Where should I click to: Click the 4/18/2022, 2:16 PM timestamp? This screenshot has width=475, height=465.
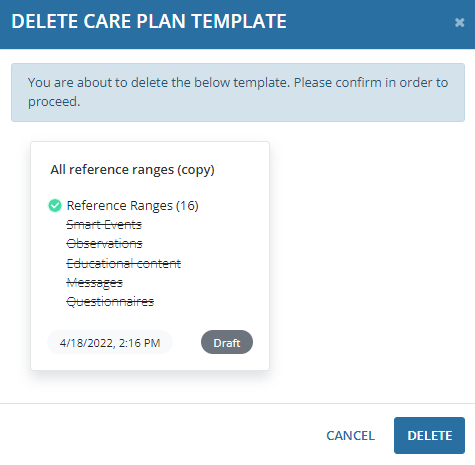tap(110, 342)
